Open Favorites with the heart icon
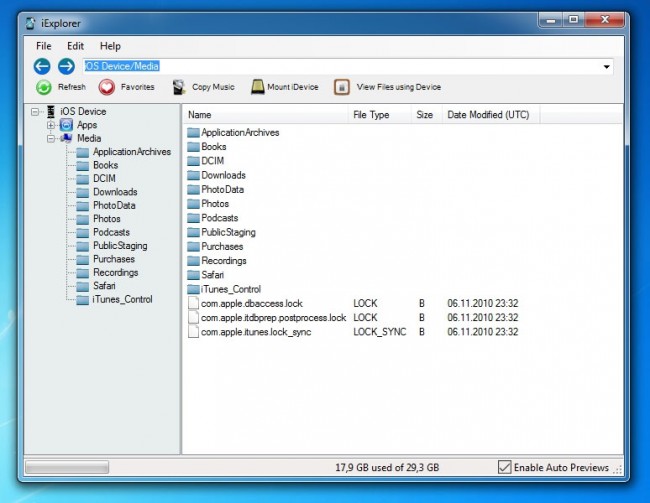 click(x=107, y=87)
